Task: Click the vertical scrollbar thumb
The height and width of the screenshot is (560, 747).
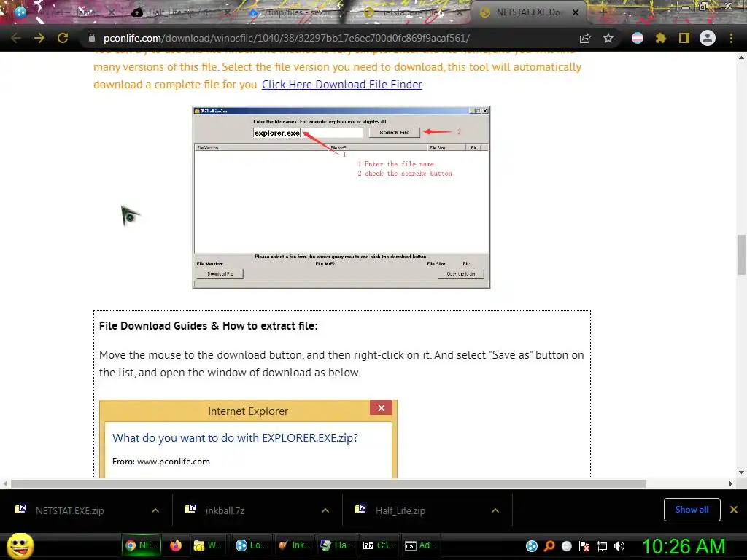Action: [741, 254]
